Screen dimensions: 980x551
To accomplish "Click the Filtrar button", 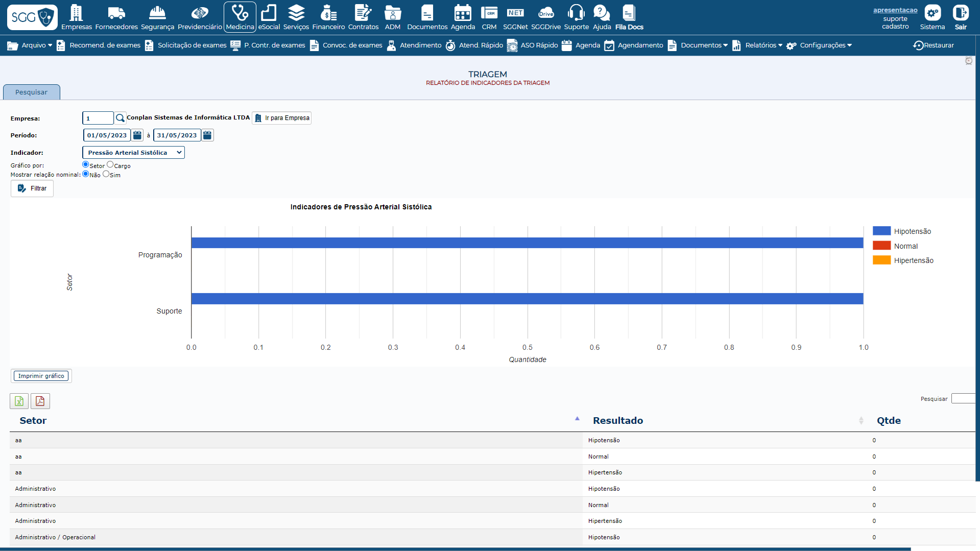I will click(32, 188).
